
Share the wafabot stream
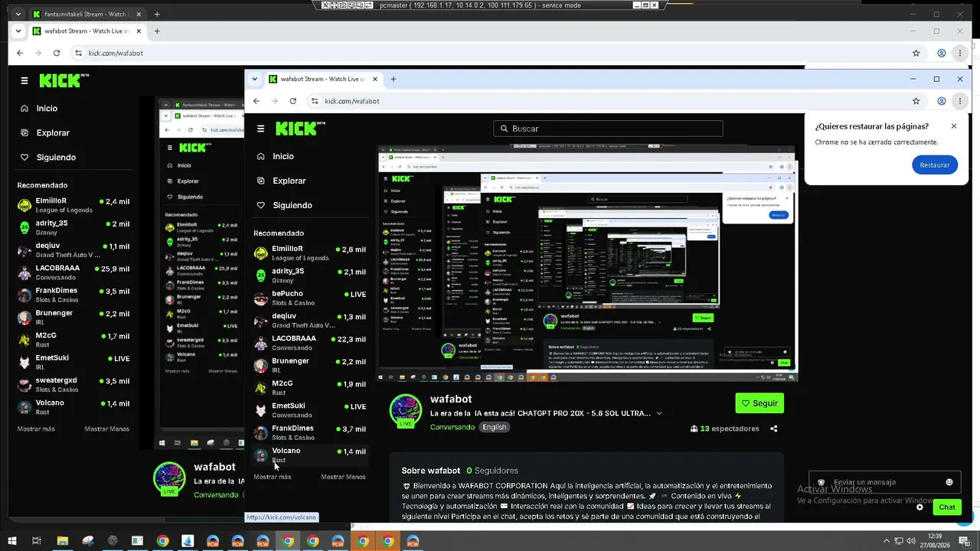774,429
